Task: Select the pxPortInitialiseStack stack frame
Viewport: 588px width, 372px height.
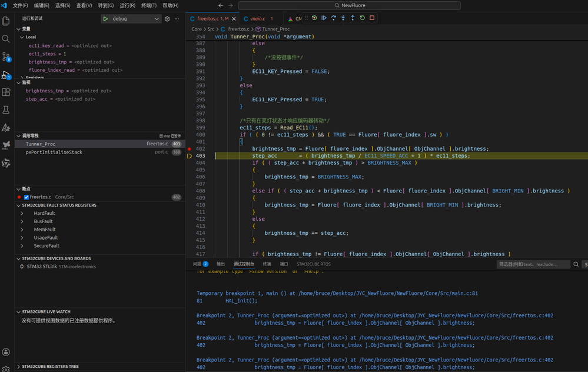Action: [54, 152]
